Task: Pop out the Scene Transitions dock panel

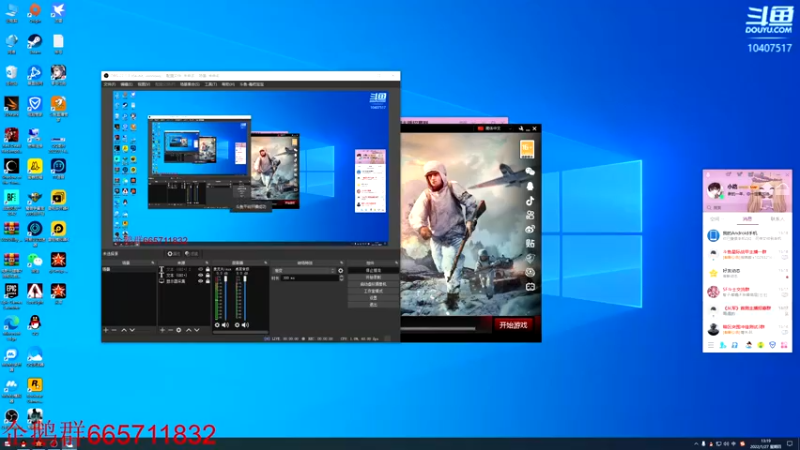Action: (x=341, y=263)
